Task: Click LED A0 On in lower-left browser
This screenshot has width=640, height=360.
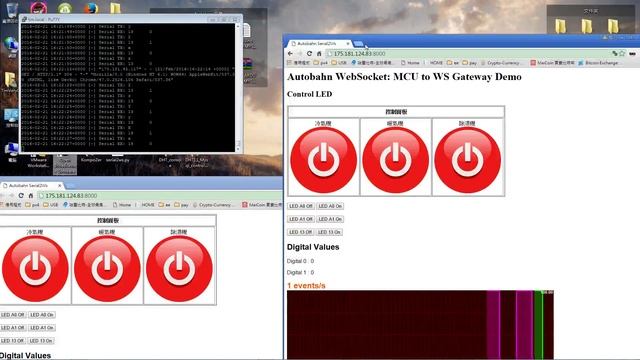Action: point(42,315)
